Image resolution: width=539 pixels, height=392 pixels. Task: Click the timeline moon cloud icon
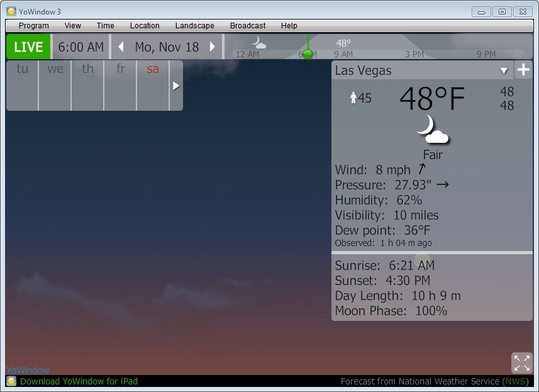[258, 43]
